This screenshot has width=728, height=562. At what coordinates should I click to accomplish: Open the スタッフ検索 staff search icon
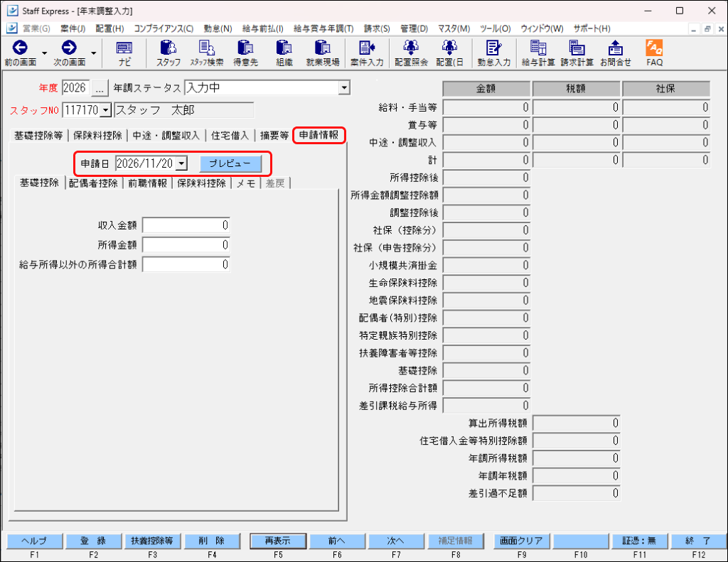coord(207,53)
